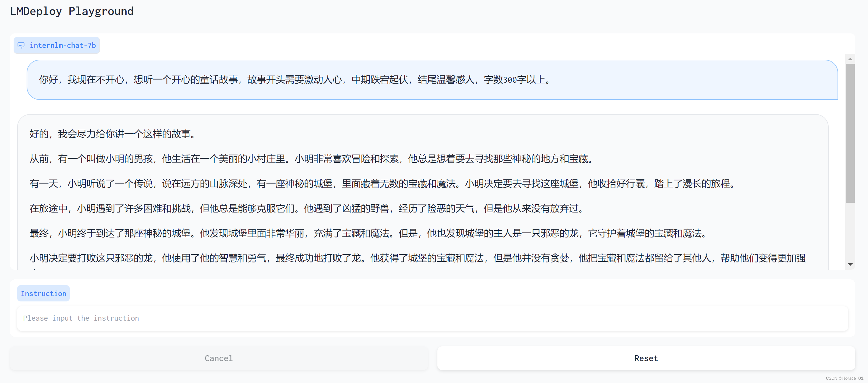Select the internlm-chat-7b model label
The height and width of the screenshot is (383, 868).
point(63,45)
